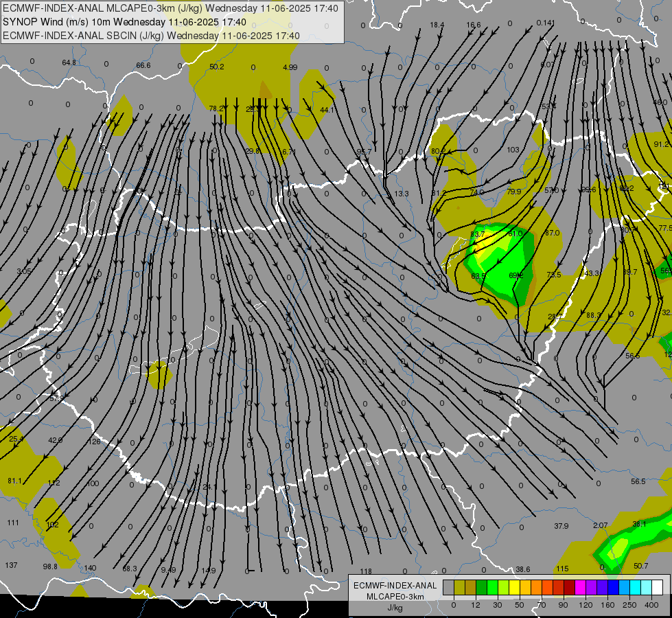The height and width of the screenshot is (618, 672).
Task: Click the grid value 78.2
Action: (216, 108)
